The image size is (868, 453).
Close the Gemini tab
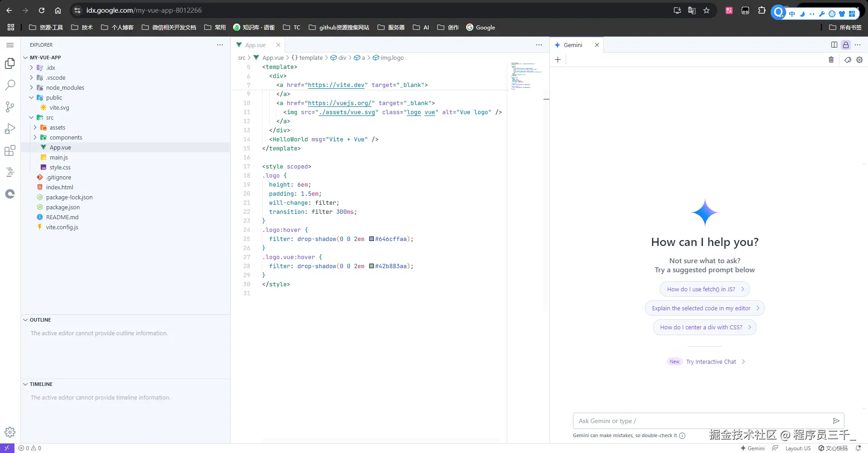click(597, 45)
